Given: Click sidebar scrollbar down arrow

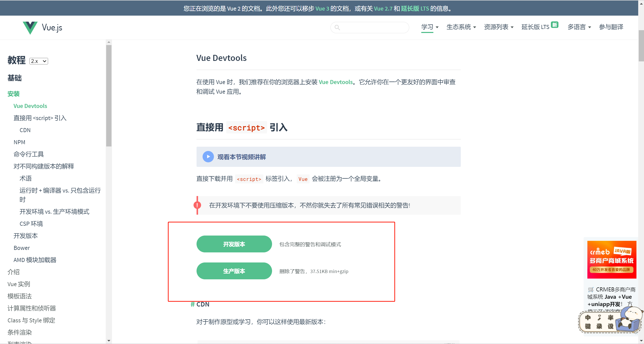Looking at the screenshot, I should tap(109, 341).
